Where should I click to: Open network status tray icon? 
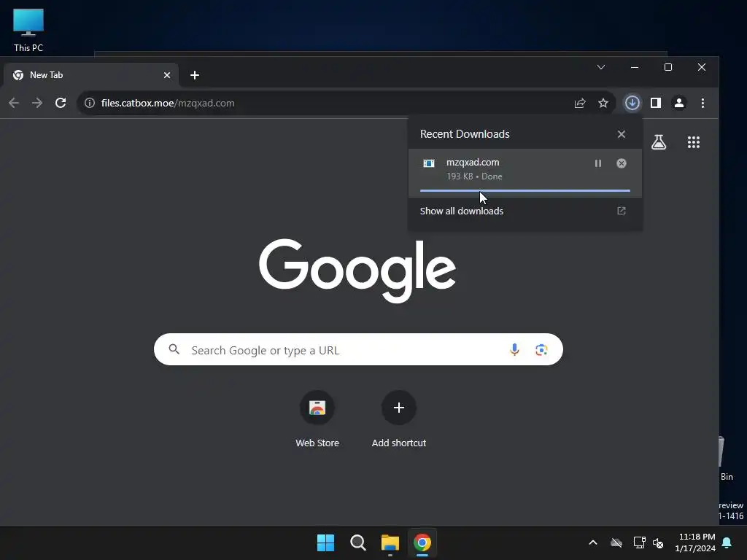(x=639, y=542)
